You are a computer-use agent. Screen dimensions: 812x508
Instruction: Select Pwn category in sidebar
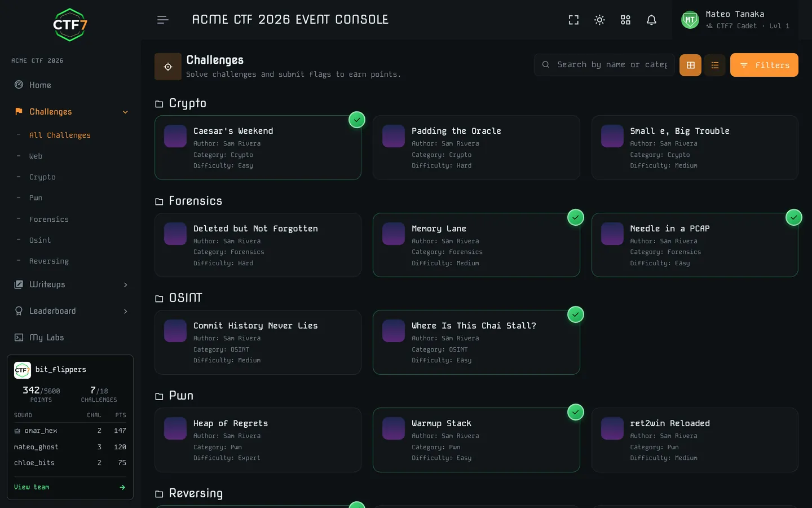coord(36,198)
